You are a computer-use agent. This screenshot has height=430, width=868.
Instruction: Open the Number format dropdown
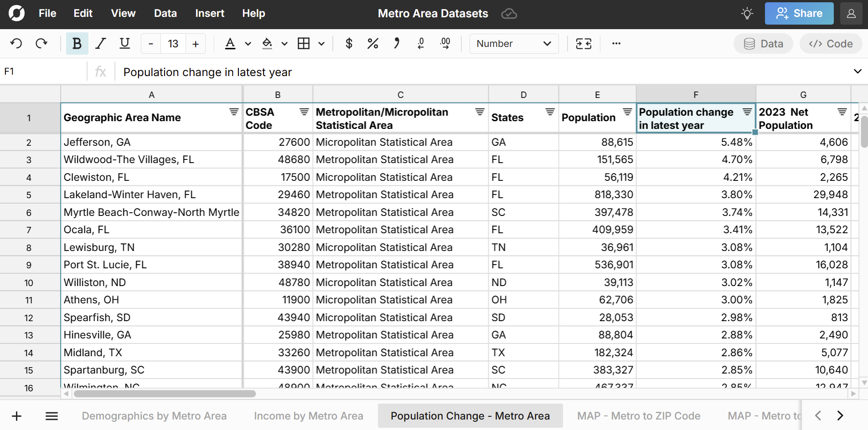pos(514,44)
